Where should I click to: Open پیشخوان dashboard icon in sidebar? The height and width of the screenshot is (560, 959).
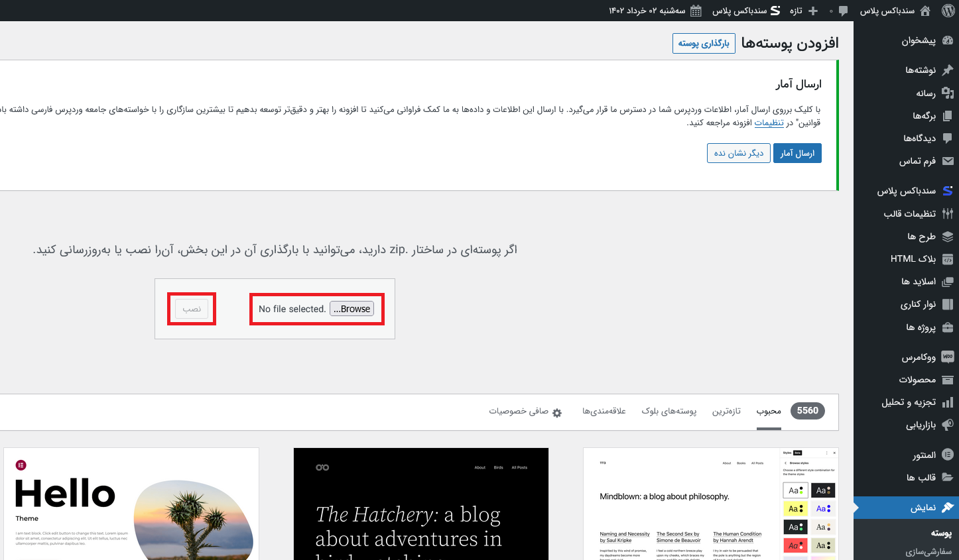(x=948, y=40)
